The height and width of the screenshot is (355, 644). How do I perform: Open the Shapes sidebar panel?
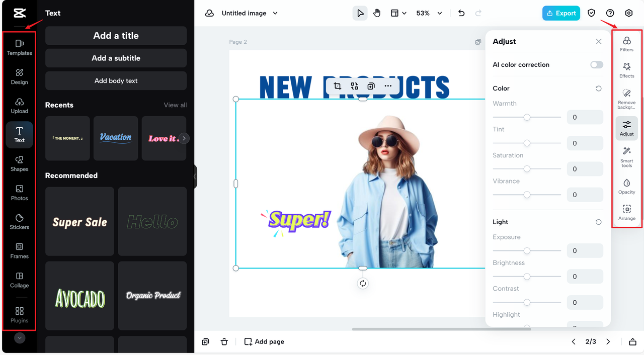(20, 164)
